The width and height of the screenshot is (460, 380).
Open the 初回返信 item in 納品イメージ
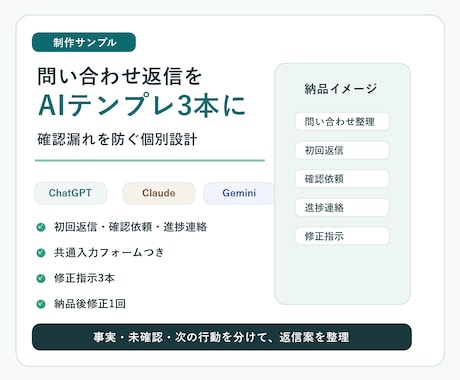342,150
